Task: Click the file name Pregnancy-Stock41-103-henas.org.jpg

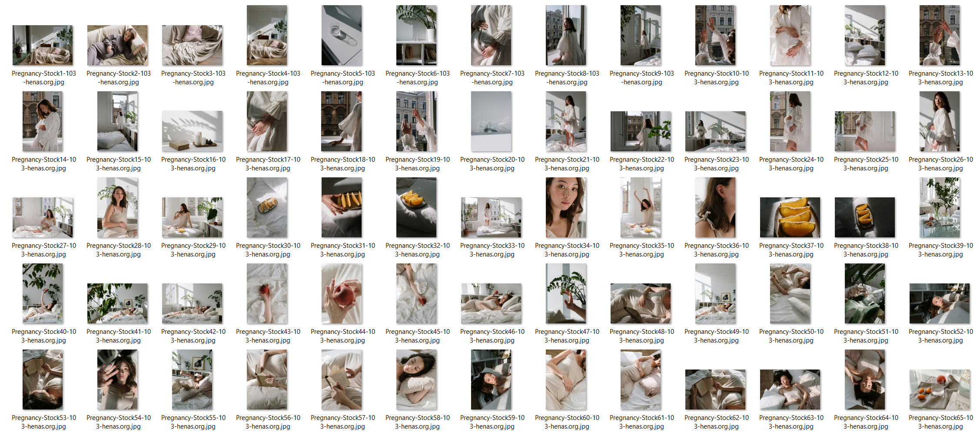Action: coord(119,336)
